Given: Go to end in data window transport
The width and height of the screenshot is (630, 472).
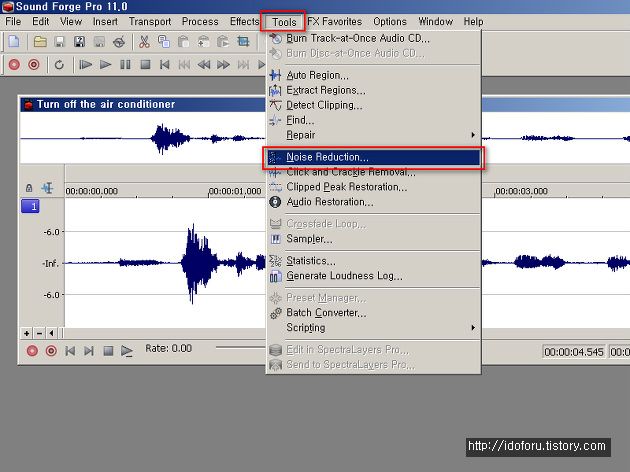Looking at the screenshot, I should [x=89, y=351].
